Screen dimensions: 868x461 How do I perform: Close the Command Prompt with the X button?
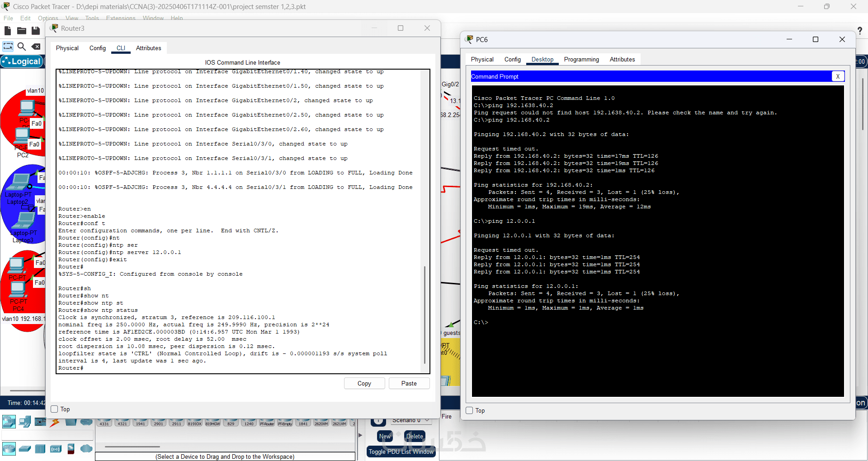[838, 76]
